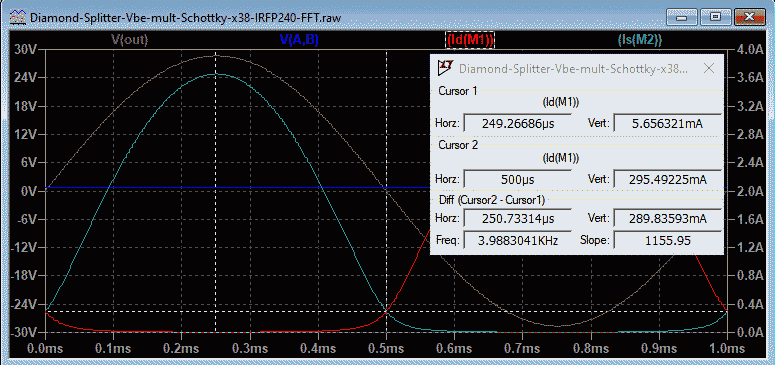The width and height of the screenshot is (775, 365).
Task: Select the V(A,B) trace label
Action: pyautogui.click(x=299, y=41)
